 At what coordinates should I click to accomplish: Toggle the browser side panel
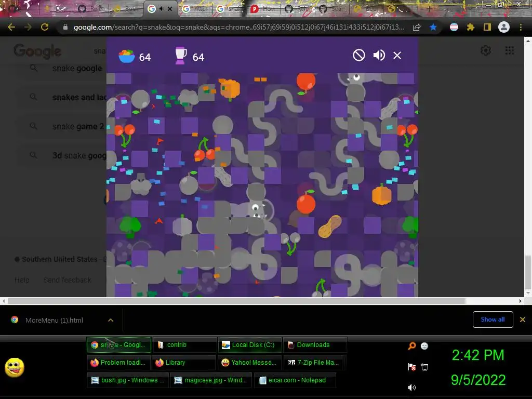(x=487, y=27)
